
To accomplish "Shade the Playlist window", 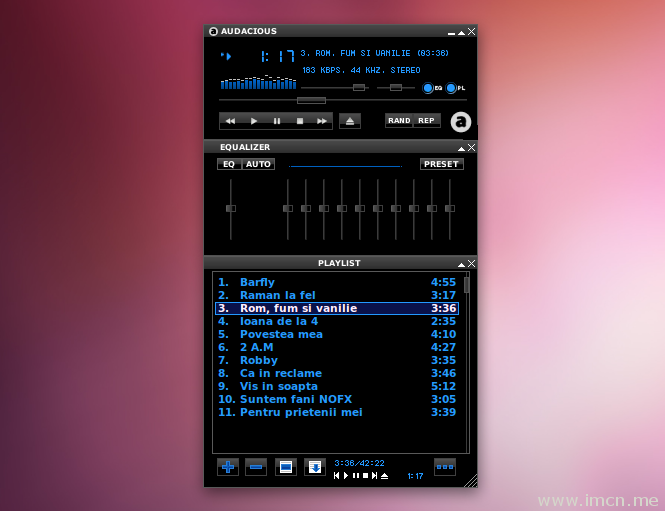I will coord(461,264).
